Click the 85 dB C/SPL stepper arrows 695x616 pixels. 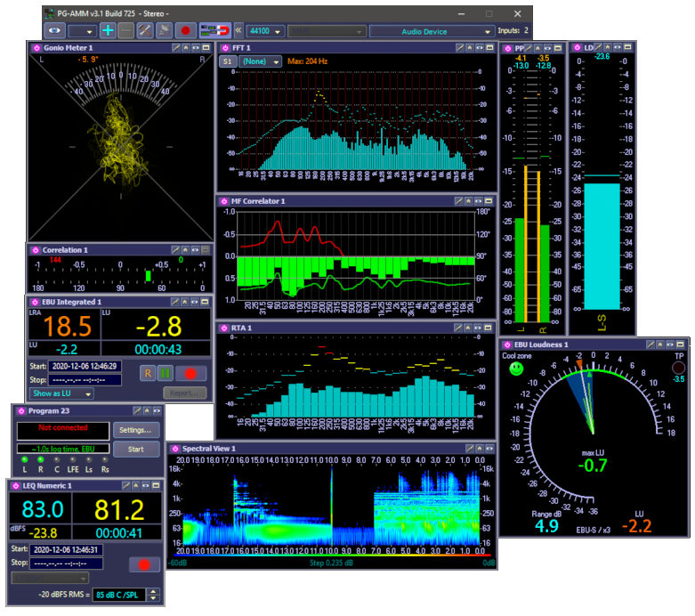[153, 595]
